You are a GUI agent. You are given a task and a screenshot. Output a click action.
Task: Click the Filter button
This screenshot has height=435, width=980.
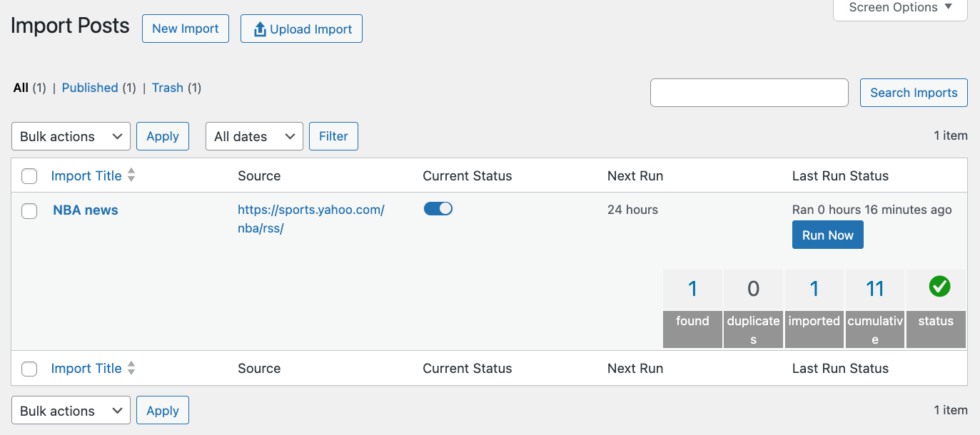coord(333,135)
